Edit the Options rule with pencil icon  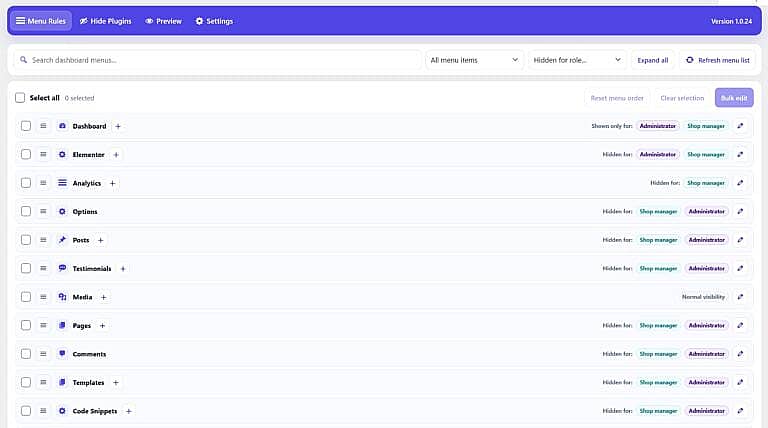tap(740, 211)
